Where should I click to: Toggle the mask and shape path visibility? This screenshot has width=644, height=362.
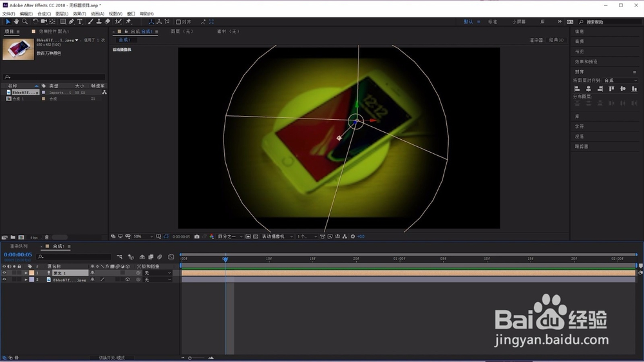click(x=166, y=236)
